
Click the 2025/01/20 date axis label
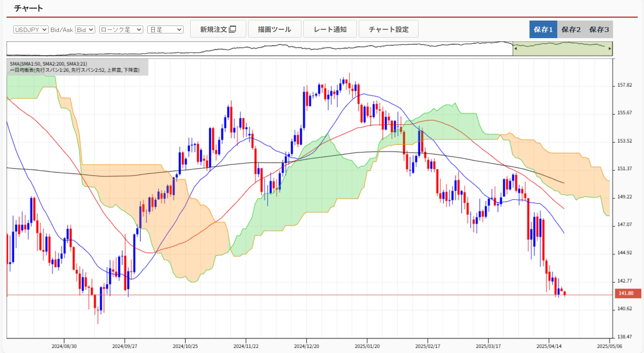pyautogui.click(x=367, y=346)
